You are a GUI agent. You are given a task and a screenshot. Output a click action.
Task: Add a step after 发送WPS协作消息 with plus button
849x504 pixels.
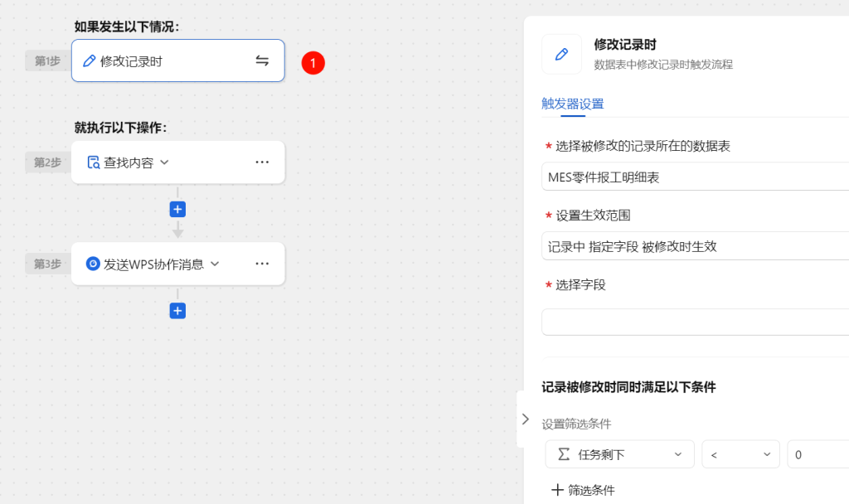tap(177, 311)
